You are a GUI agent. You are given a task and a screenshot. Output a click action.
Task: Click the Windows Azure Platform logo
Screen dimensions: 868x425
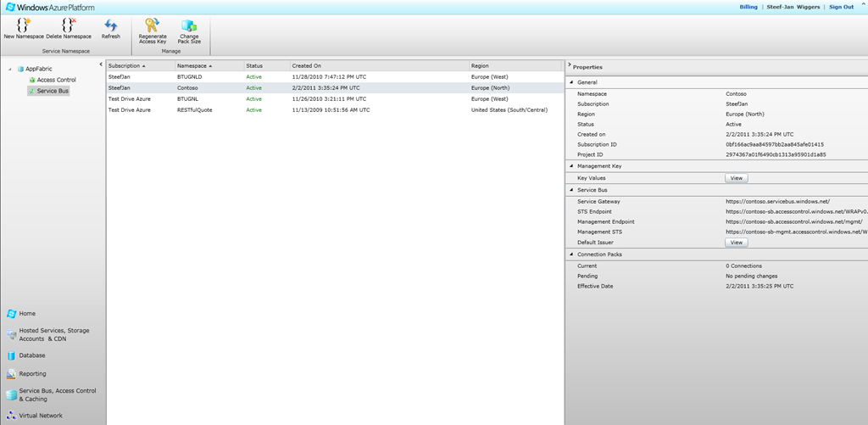tap(50, 7)
